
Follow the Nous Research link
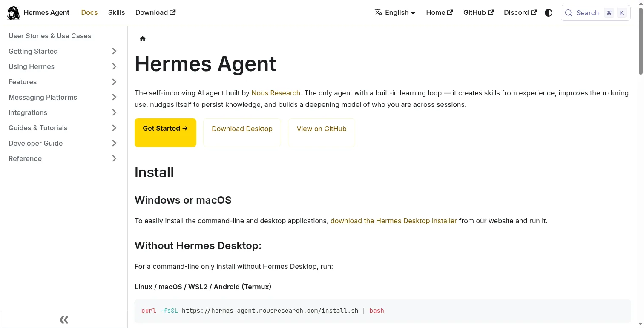tap(276, 93)
